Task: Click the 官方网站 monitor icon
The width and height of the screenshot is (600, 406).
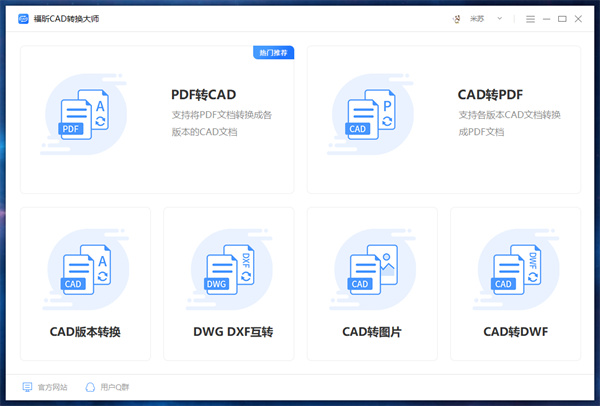Action: [27, 386]
